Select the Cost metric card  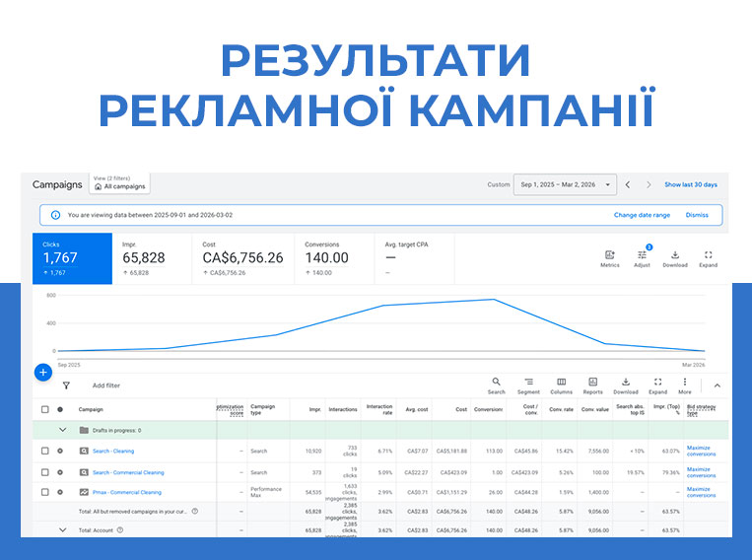(242, 258)
